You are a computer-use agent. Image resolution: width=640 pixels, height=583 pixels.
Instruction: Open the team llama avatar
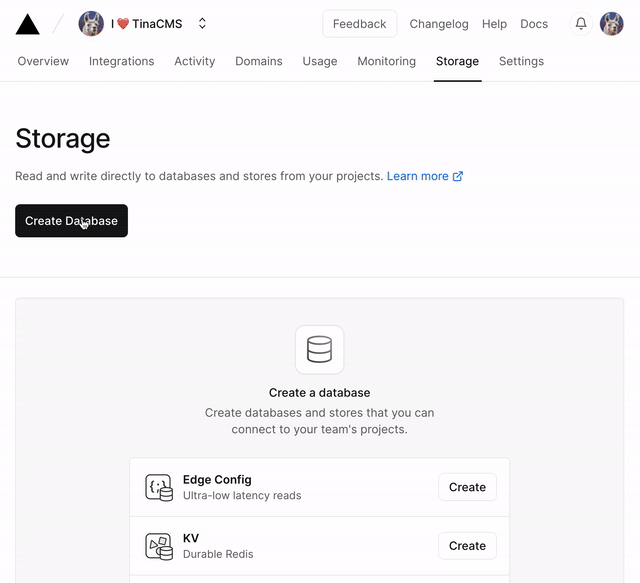click(91, 24)
